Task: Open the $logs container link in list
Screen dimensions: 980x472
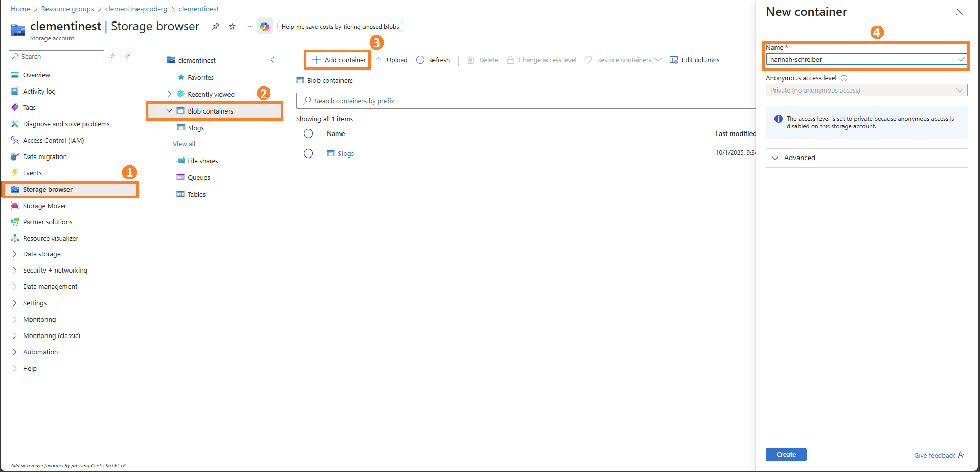Action: 346,153
